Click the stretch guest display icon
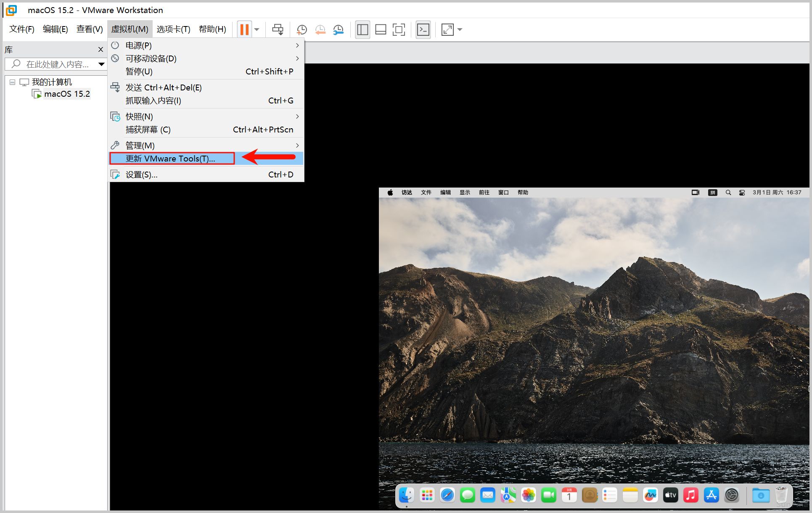Viewport: 812px width, 513px height. pos(447,29)
